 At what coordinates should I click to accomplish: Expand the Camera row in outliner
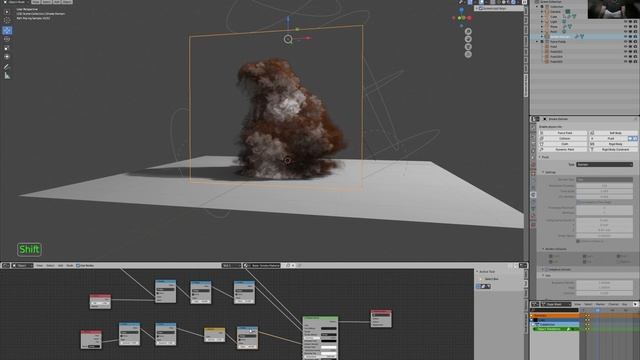[x=542, y=12]
